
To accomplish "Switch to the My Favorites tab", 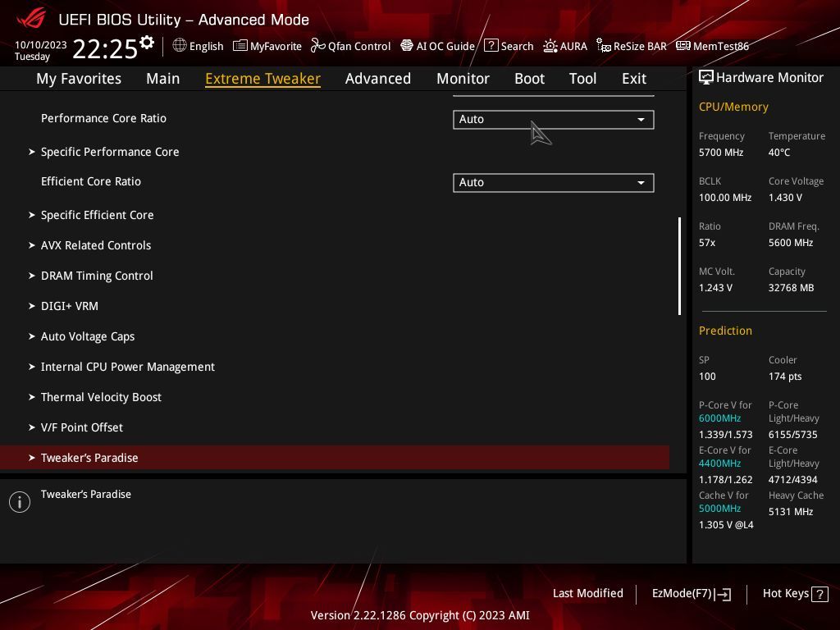I will [x=79, y=79].
